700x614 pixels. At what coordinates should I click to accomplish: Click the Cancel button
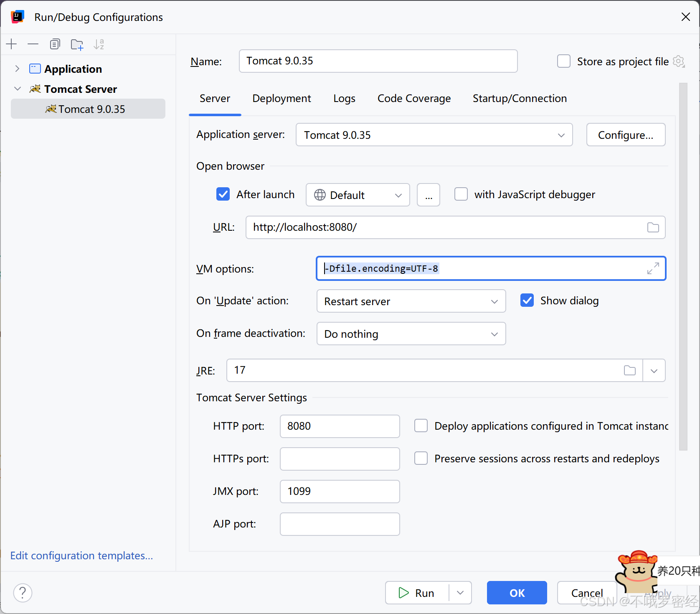(x=587, y=593)
